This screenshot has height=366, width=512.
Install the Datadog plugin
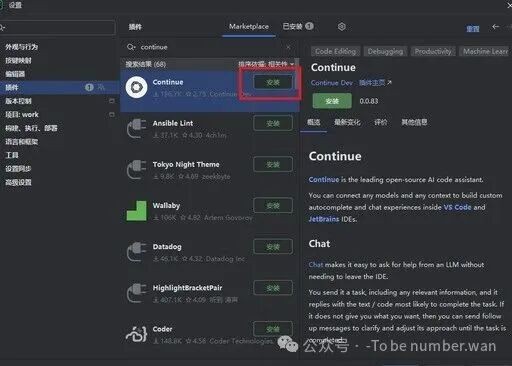[x=273, y=247]
